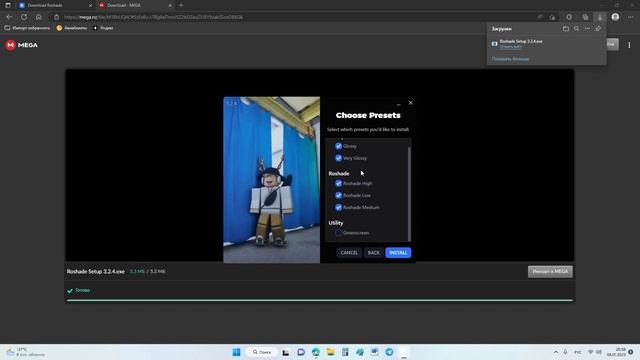Click the show more link in Downloads panel
The image size is (640, 360).
(x=511, y=59)
